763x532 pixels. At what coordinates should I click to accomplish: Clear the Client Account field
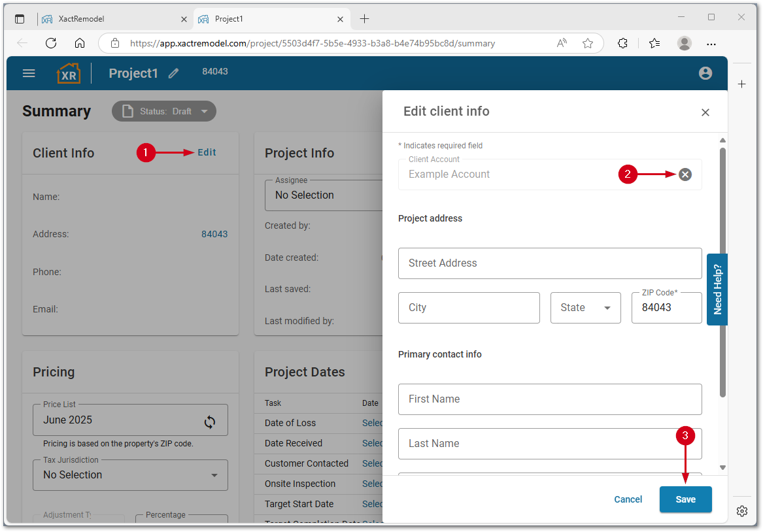tap(685, 175)
